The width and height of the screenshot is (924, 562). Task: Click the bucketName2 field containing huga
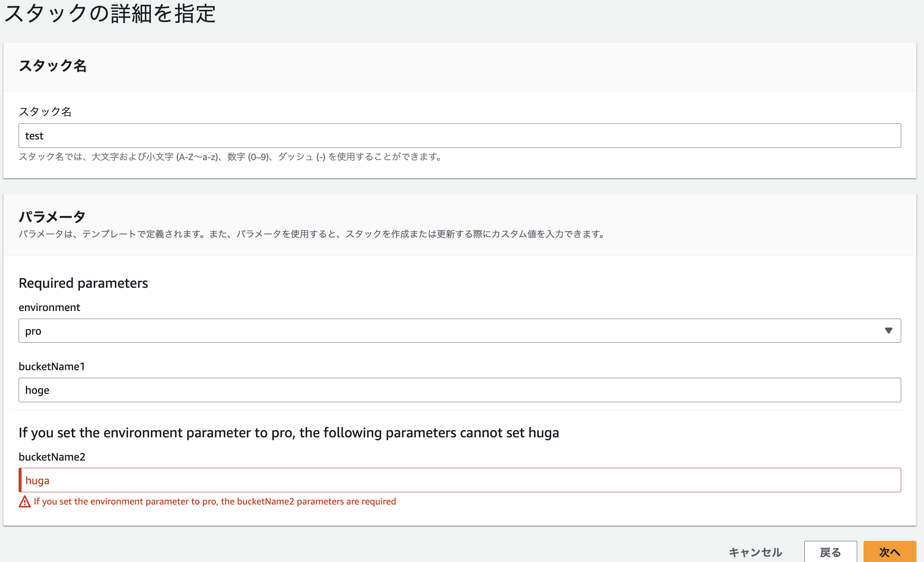pyautogui.click(x=459, y=480)
